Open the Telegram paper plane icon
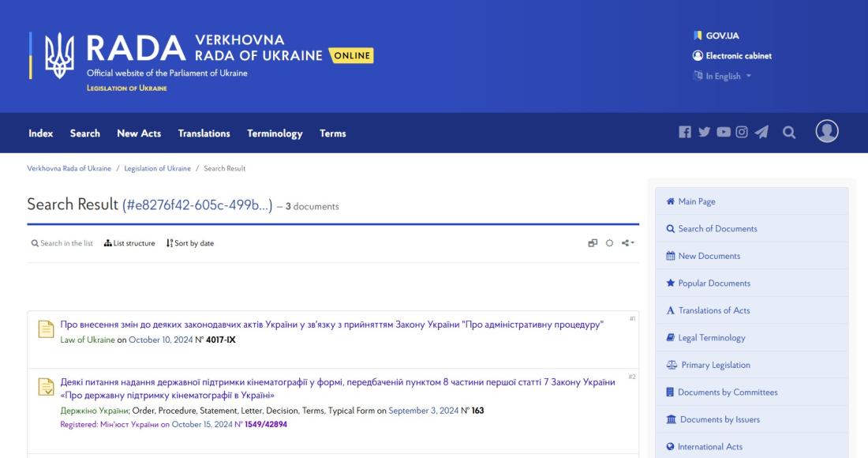The image size is (868, 458). click(761, 133)
